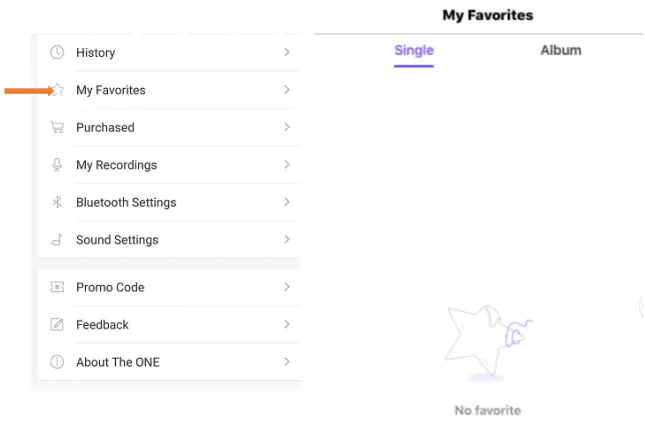Click the Purchased shopping cart icon

click(x=57, y=127)
